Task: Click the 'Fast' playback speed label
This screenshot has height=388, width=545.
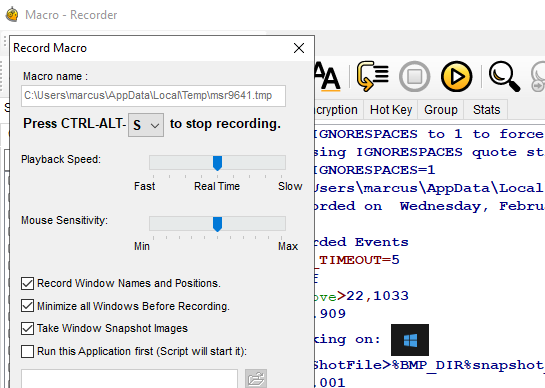Action: coord(145,186)
